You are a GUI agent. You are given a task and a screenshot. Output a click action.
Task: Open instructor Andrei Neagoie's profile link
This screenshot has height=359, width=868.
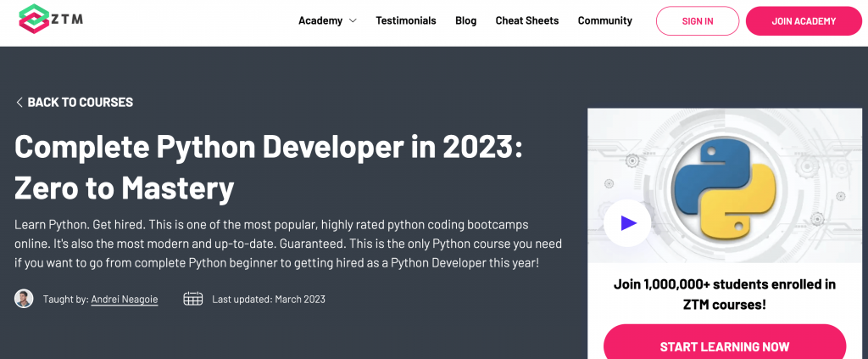pos(125,299)
